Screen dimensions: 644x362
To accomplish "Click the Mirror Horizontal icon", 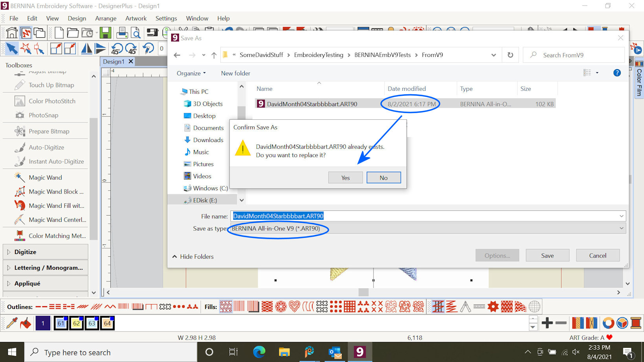I will tap(86, 49).
